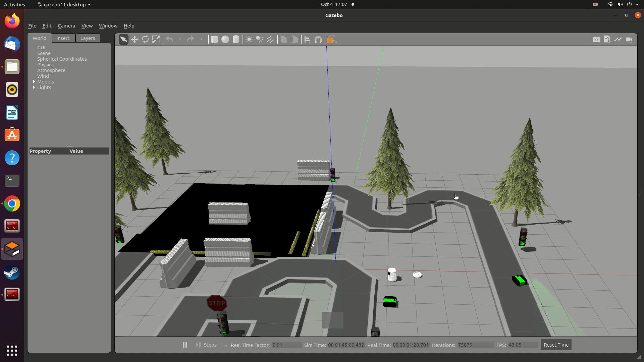Activate the scale mode tool
The image size is (644, 362).
coord(156,40)
